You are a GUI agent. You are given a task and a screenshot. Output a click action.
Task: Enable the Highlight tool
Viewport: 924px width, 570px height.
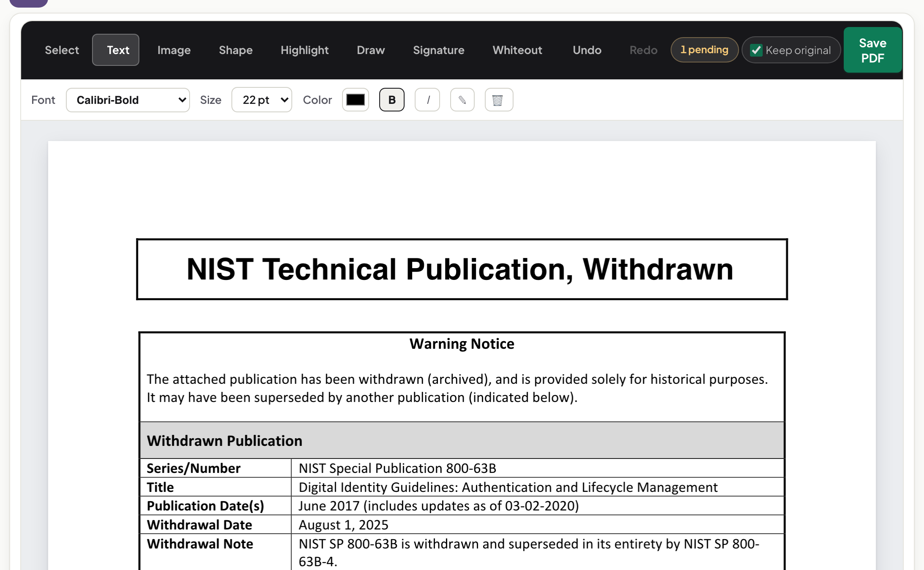pos(304,50)
